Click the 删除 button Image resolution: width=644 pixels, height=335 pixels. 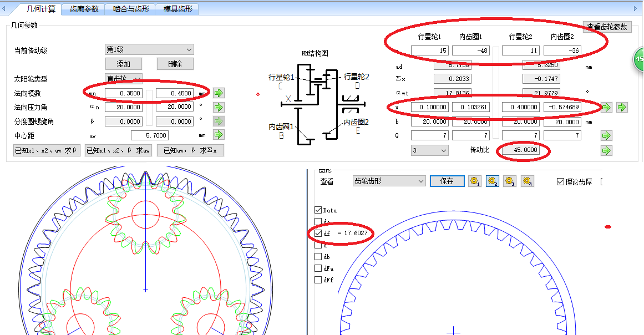[x=175, y=64]
